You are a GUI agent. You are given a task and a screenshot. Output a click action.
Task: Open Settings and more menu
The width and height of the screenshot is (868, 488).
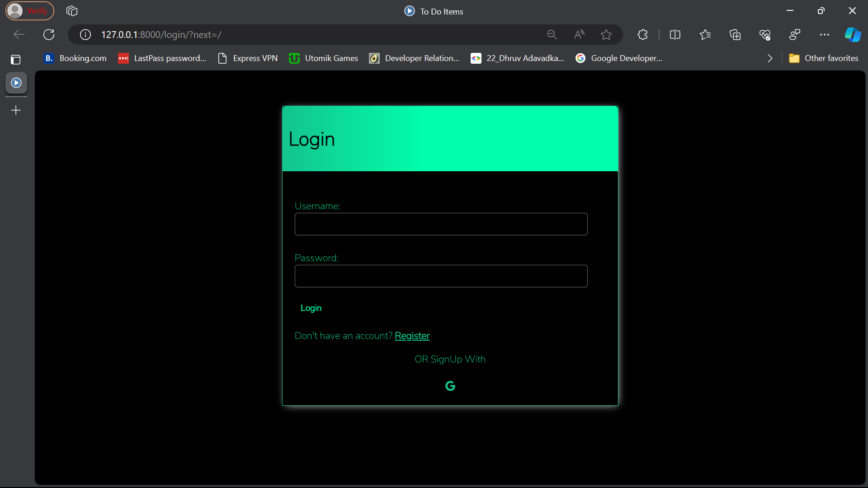click(x=825, y=35)
